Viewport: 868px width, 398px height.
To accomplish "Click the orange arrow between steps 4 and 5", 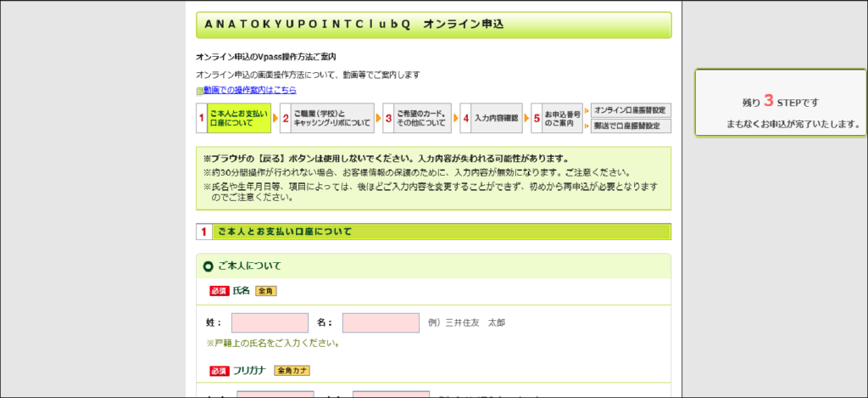I will tap(527, 118).
